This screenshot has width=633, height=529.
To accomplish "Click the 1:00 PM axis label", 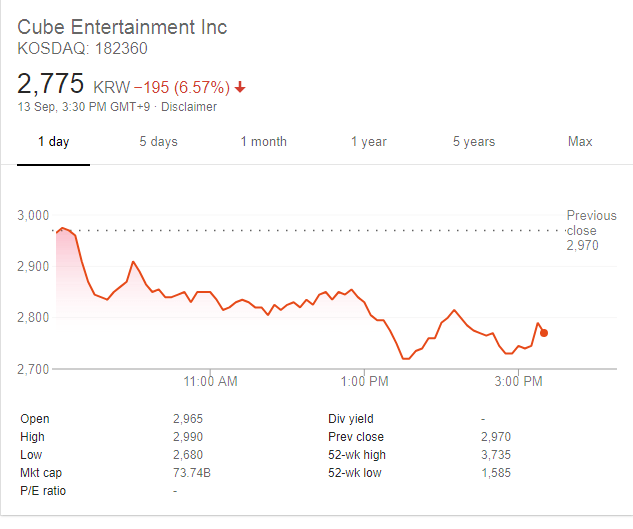I will [x=364, y=381].
